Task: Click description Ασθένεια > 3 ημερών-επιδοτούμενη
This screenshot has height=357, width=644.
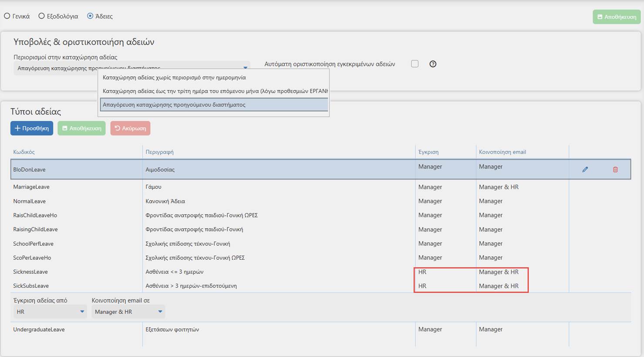Action: click(x=191, y=286)
